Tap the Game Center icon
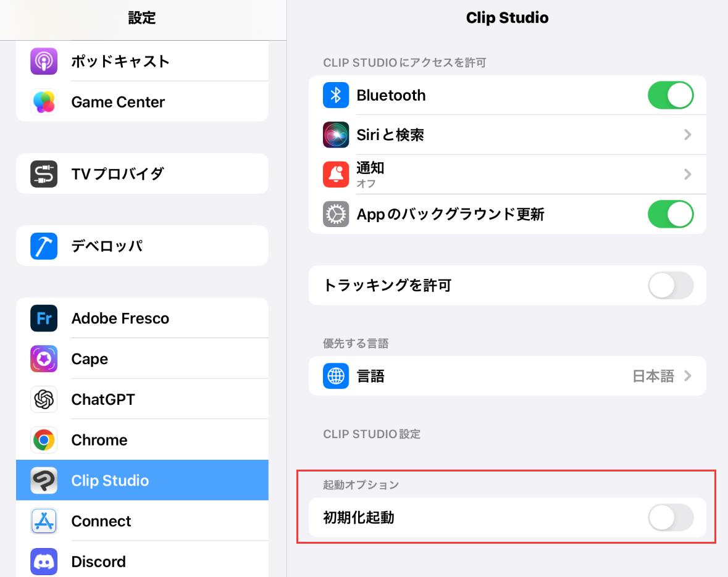 point(44,102)
